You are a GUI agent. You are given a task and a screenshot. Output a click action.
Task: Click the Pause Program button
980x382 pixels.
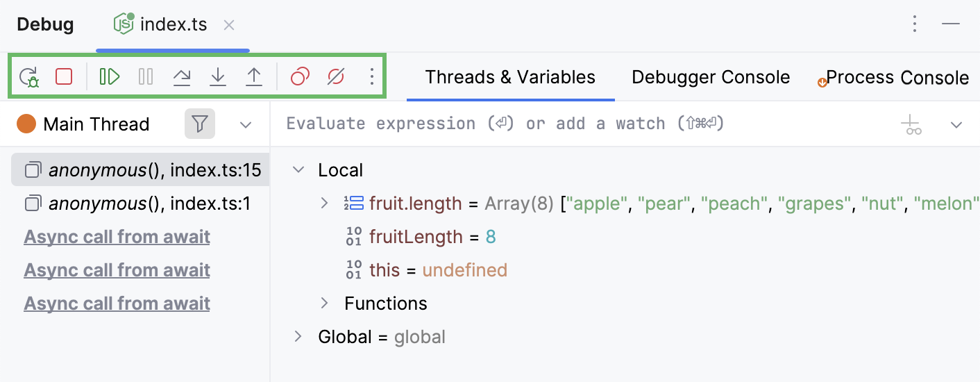(x=146, y=76)
